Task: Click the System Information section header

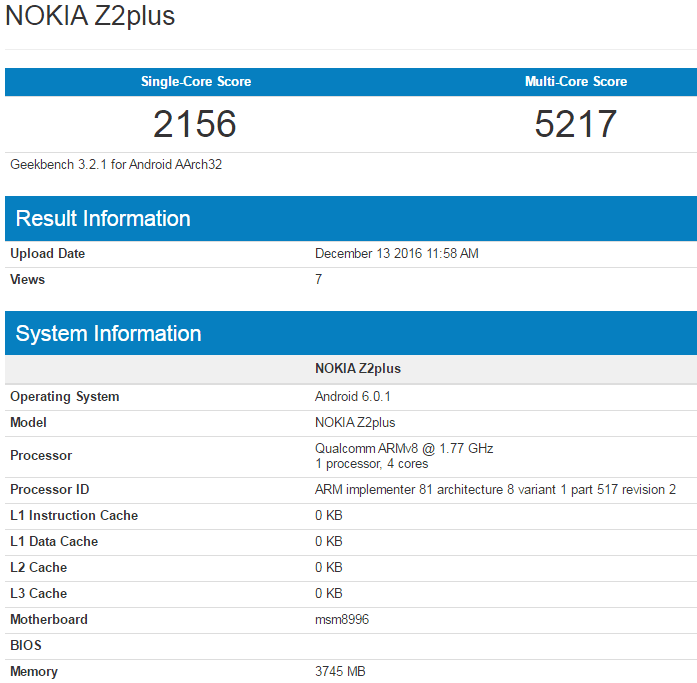Action: [109, 334]
